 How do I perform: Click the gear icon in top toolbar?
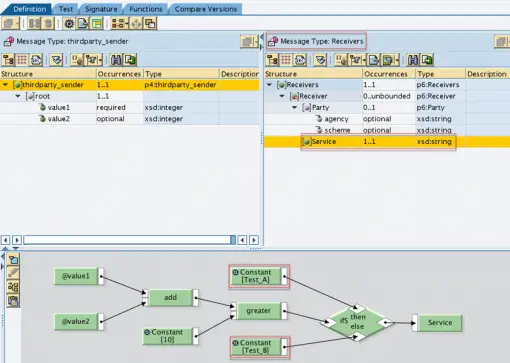click(x=69, y=23)
